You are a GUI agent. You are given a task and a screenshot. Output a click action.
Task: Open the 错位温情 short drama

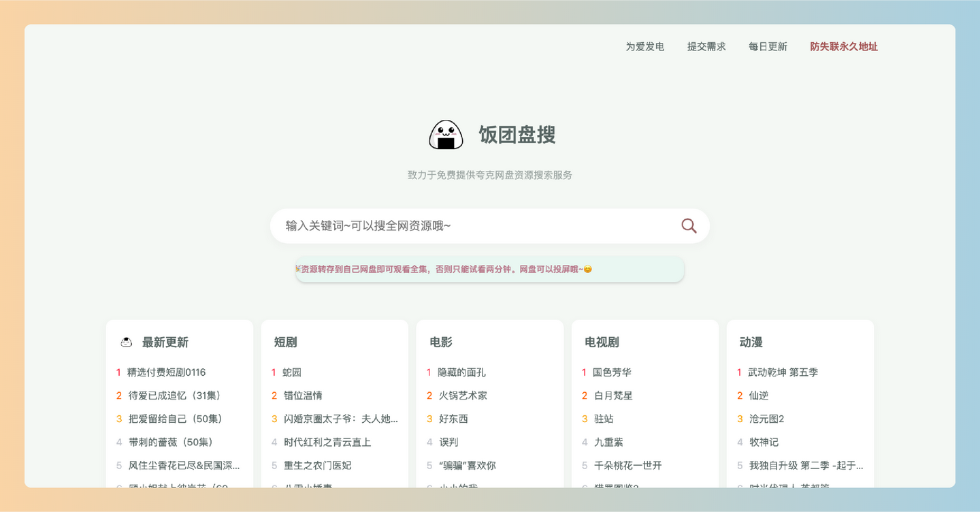tap(303, 396)
